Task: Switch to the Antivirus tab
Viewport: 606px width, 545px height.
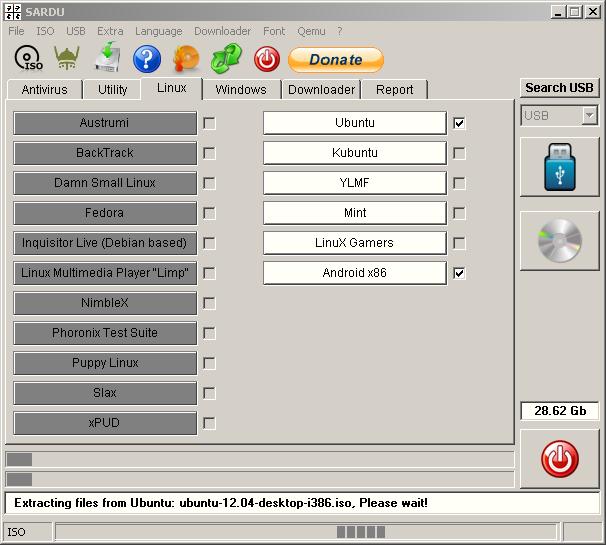Action: pos(44,90)
